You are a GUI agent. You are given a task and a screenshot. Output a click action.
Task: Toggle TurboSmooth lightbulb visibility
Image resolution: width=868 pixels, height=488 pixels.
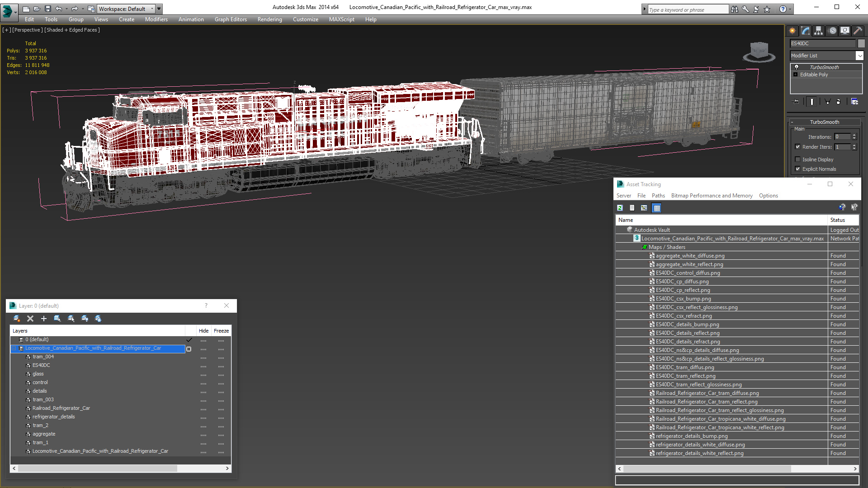797,67
